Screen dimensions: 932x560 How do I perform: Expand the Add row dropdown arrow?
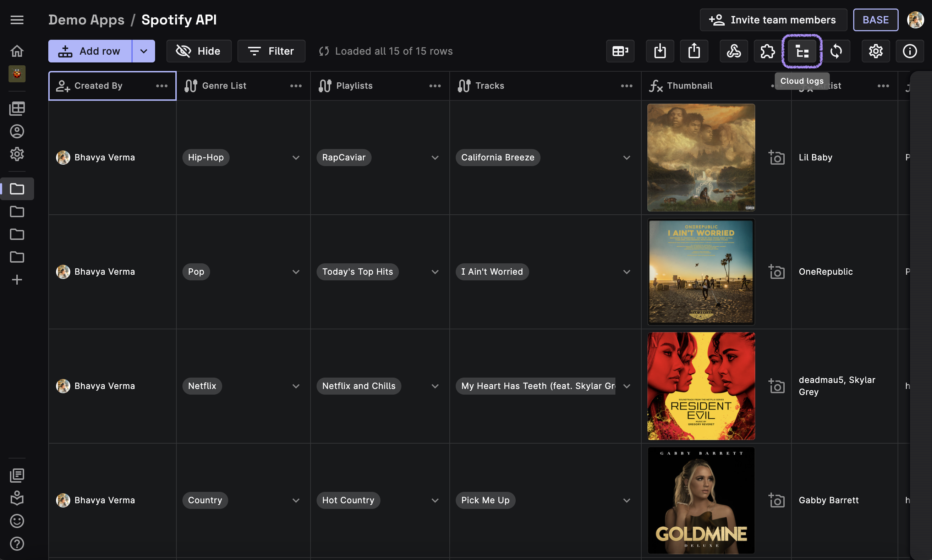coord(143,51)
